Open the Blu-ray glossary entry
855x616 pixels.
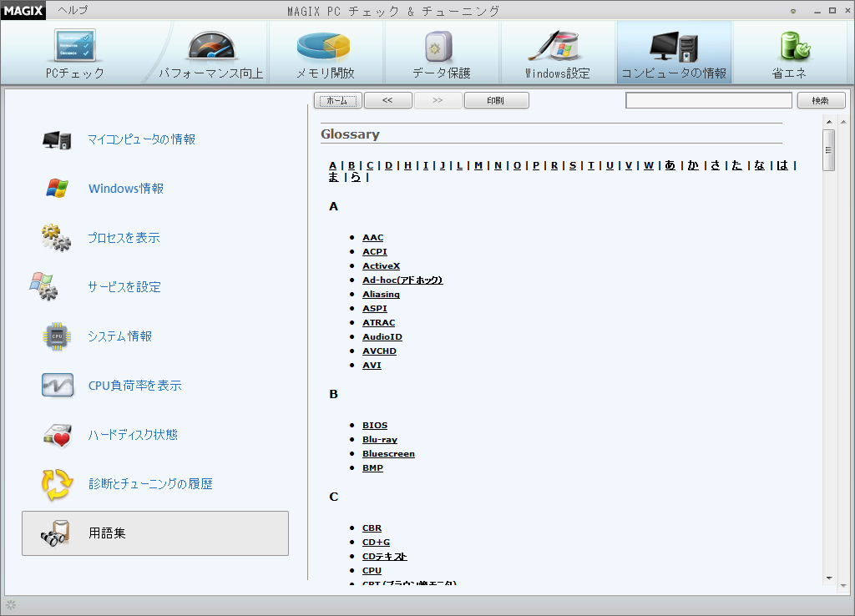(380, 439)
